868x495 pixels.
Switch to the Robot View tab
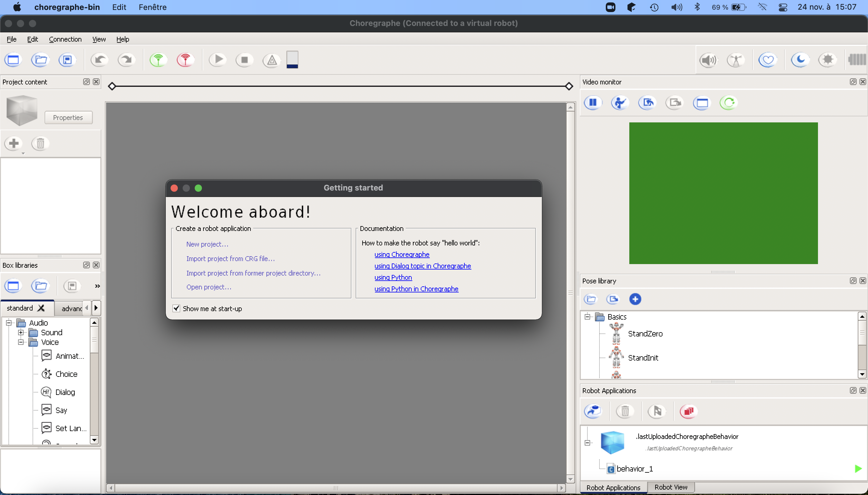(x=671, y=487)
